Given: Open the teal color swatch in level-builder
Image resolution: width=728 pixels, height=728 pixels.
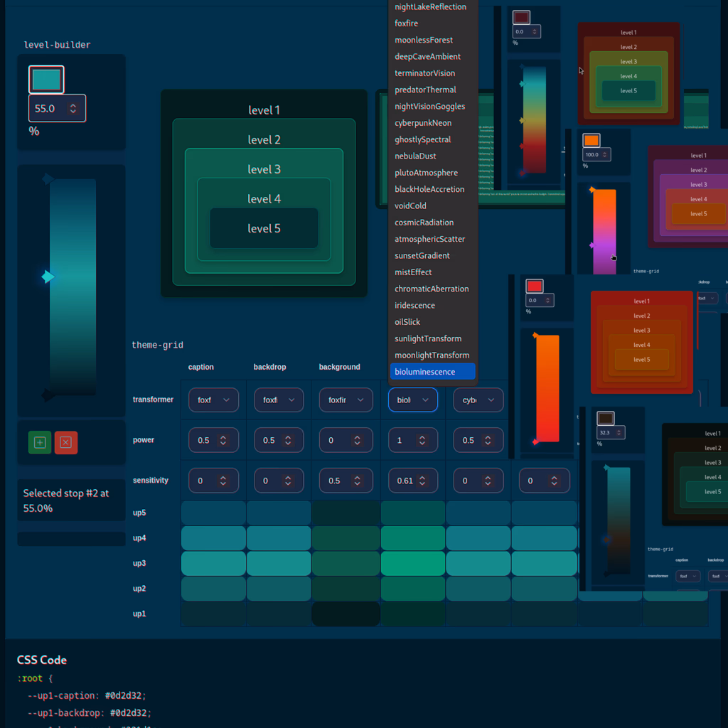Looking at the screenshot, I should coord(46,79).
